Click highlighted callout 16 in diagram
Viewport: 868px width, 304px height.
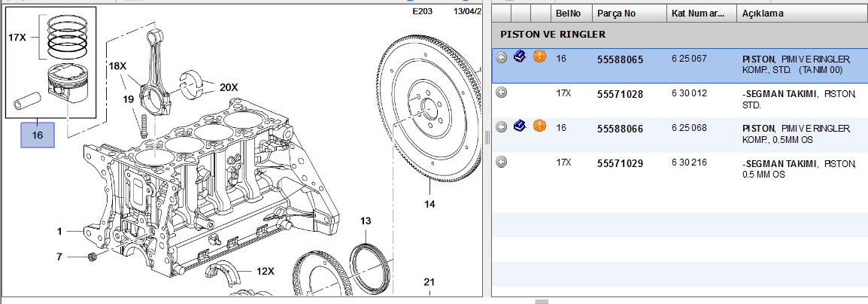(x=38, y=135)
